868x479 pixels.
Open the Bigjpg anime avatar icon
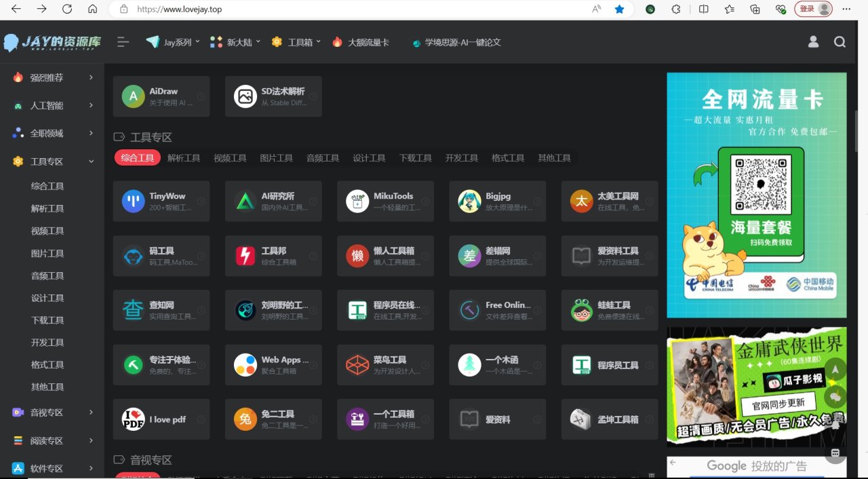point(469,201)
